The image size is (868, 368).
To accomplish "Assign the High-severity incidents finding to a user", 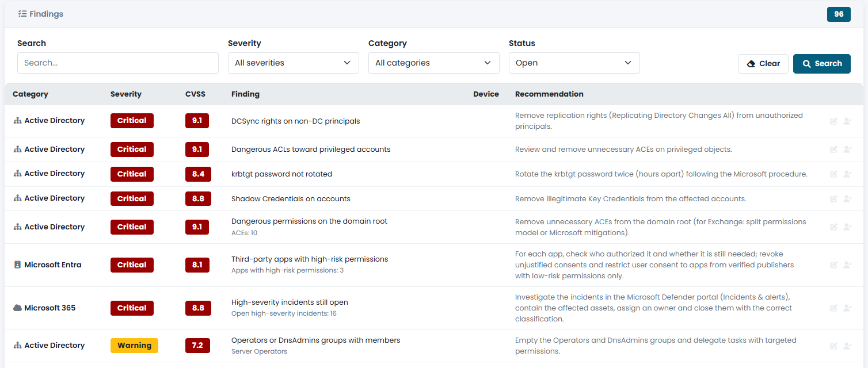I will (847, 308).
